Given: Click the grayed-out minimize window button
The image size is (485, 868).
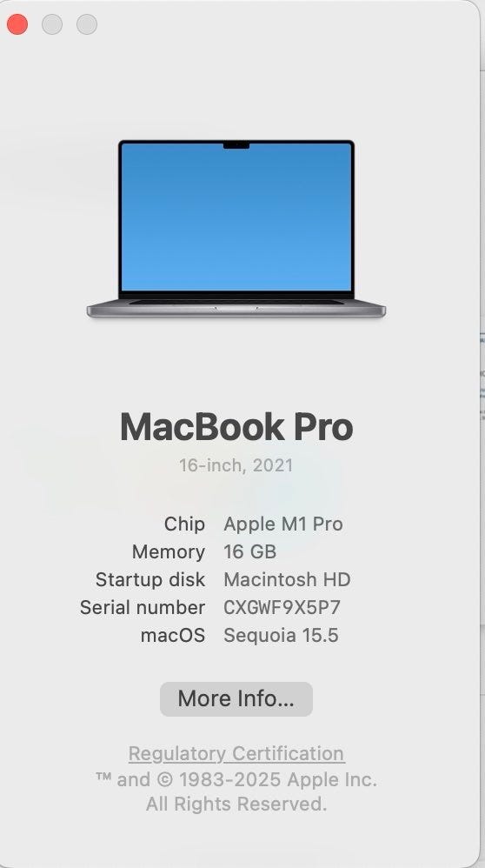Looking at the screenshot, I should 52,24.
